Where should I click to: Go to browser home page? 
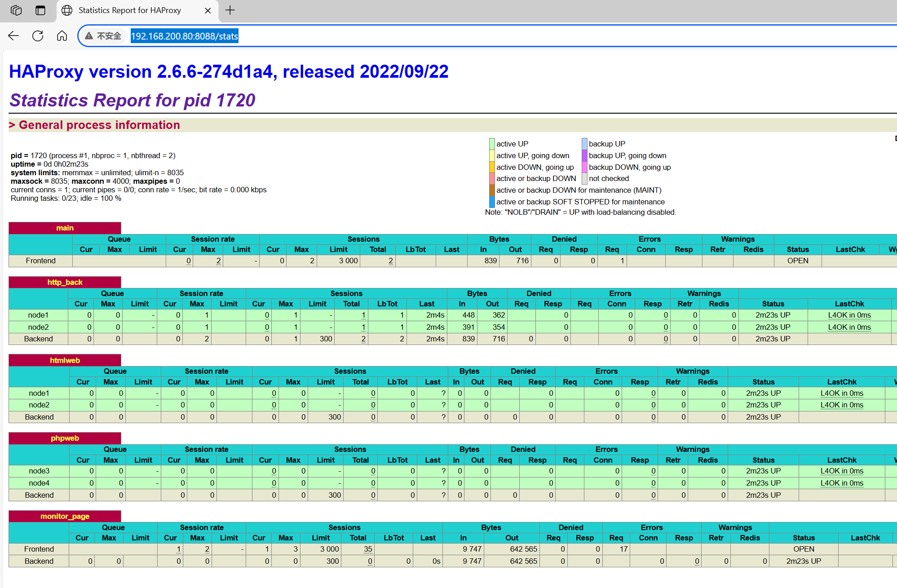(62, 36)
